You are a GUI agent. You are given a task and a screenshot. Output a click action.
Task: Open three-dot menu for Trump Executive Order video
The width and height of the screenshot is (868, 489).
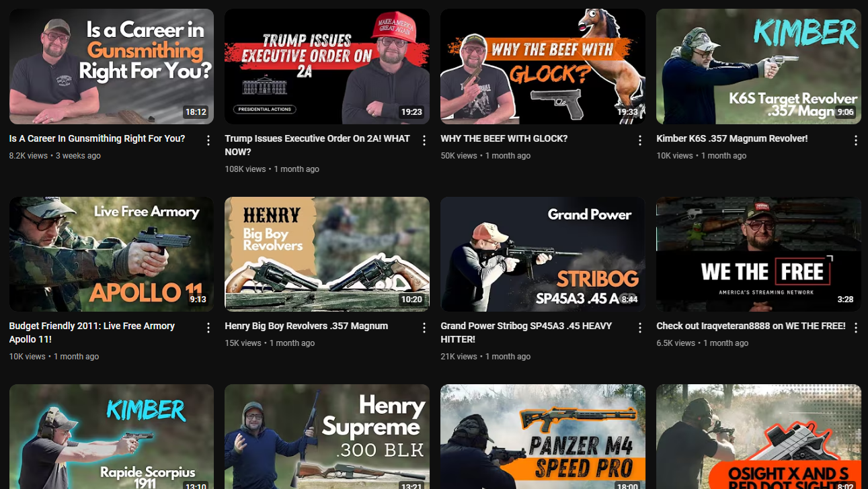point(424,140)
